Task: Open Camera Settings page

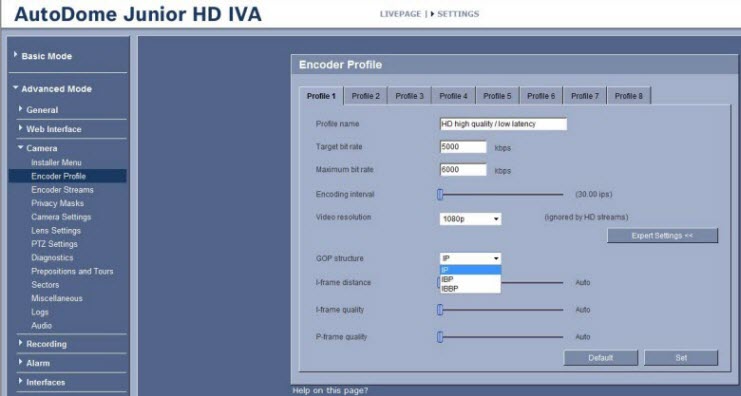Action: click(61, 217)
